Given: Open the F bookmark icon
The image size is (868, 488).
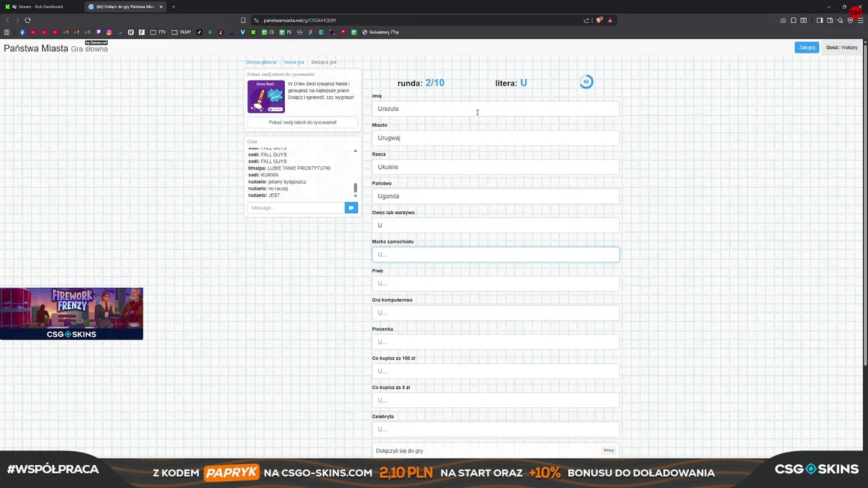Looking at the screenshot, I should [x=142, y=32].
